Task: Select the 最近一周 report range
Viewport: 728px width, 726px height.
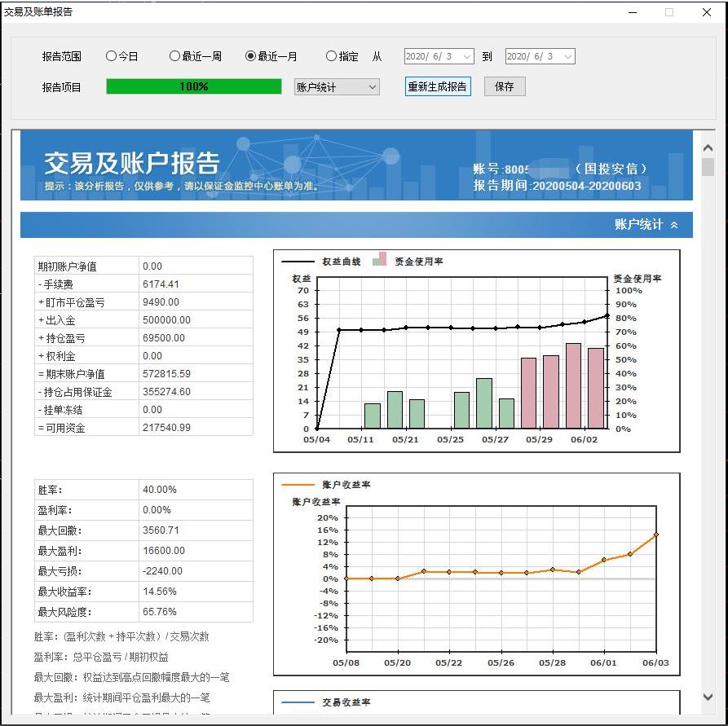Action: [174, 55]
